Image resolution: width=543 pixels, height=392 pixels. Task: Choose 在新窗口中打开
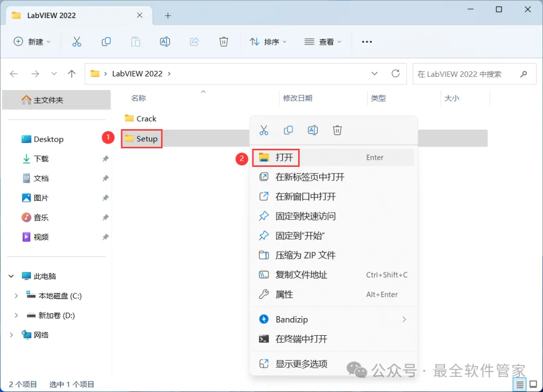tap(333, 197)
